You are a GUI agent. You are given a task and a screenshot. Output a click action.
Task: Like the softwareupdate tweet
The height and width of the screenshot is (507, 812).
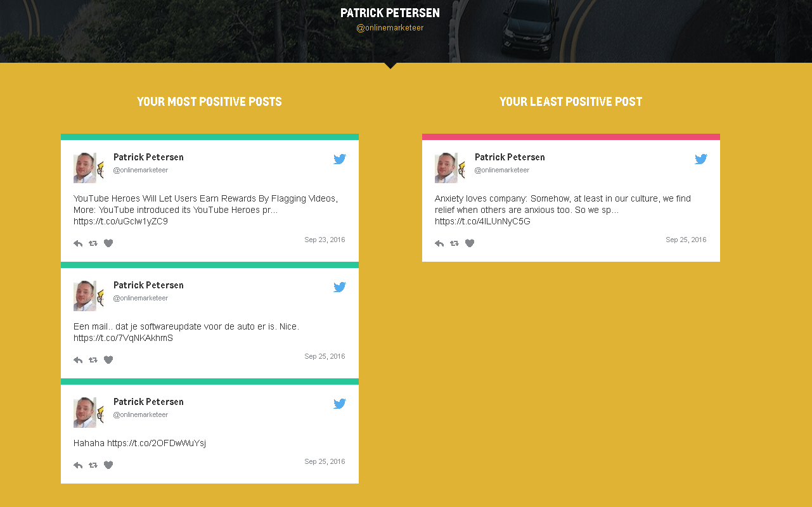(108, 360)
